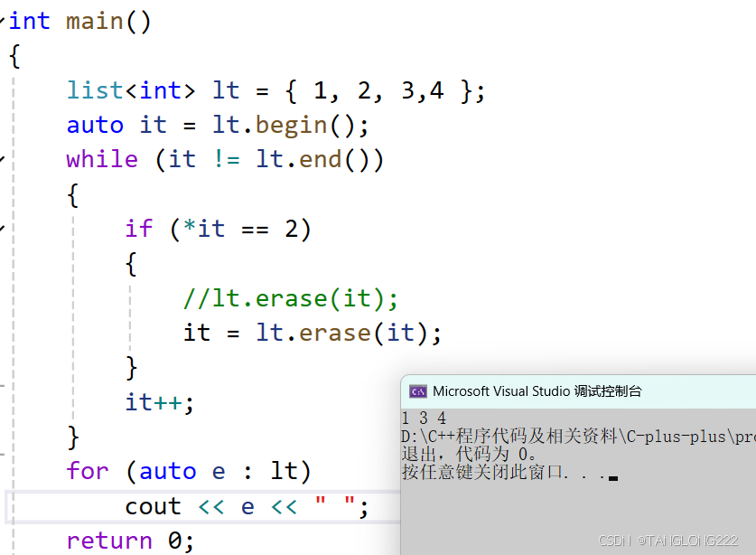This screenshot has height=555, width=756.
Task: Click the 'auto' keyword before 'it ='
Action: pyautogui.click(x=95, y=126)
